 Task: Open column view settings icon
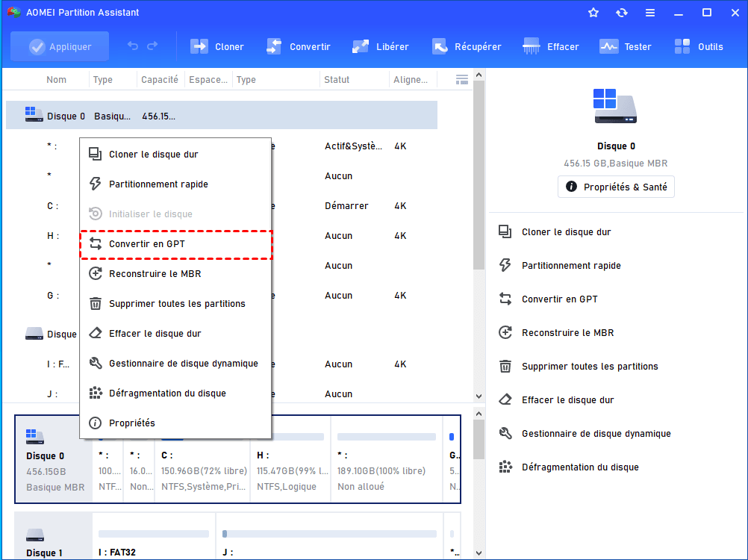(x=462, y=80)
